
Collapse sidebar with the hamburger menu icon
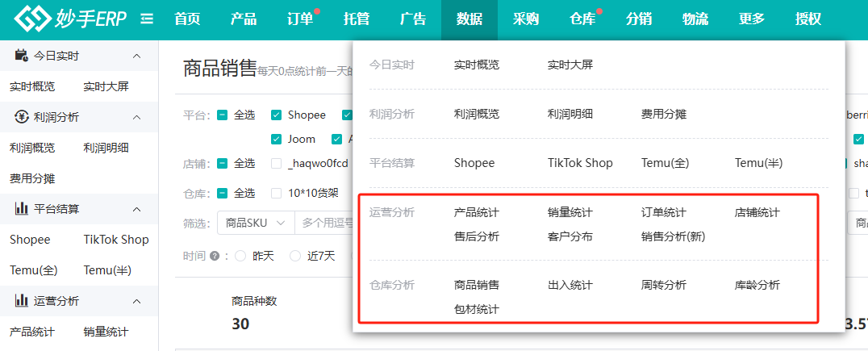tap(147, 19)
